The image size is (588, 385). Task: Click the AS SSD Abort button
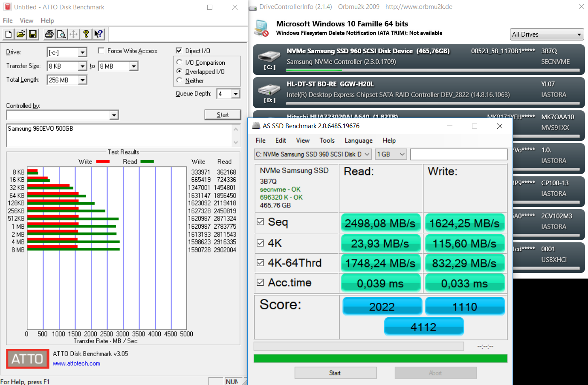[435, 373]
